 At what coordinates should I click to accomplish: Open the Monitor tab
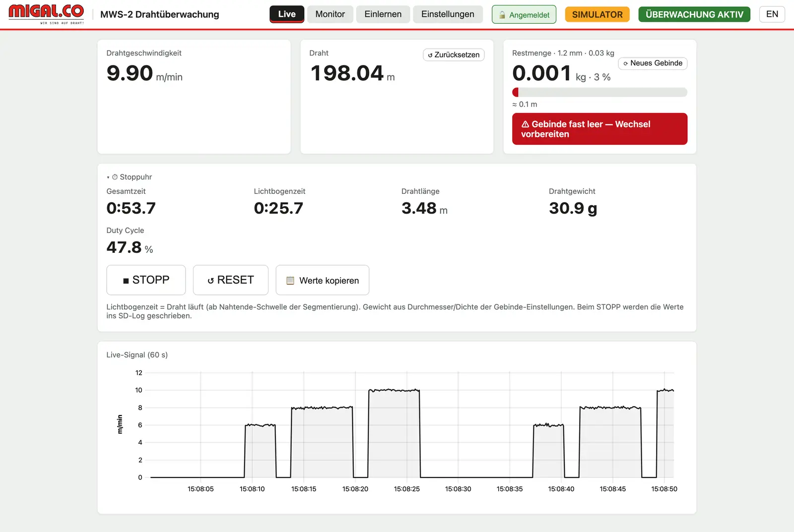(330, 14)
